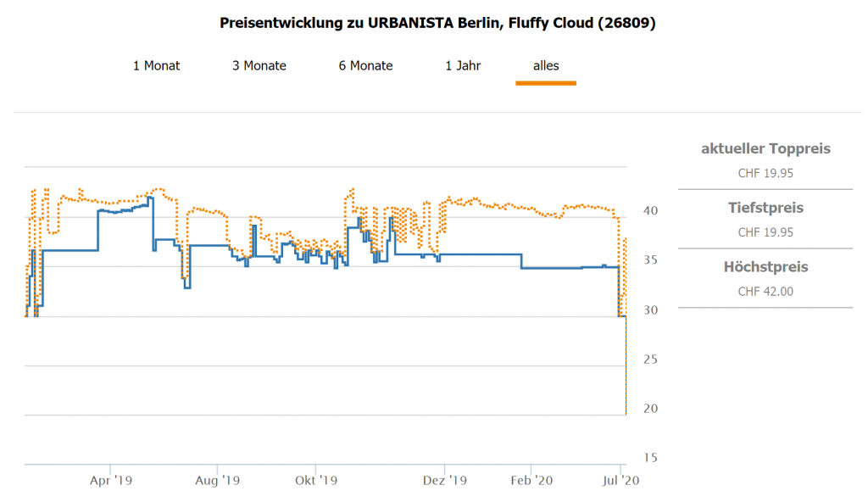Click the Höchstpreis heading
The height and width of the screenshot is (502, 868).
765,267
